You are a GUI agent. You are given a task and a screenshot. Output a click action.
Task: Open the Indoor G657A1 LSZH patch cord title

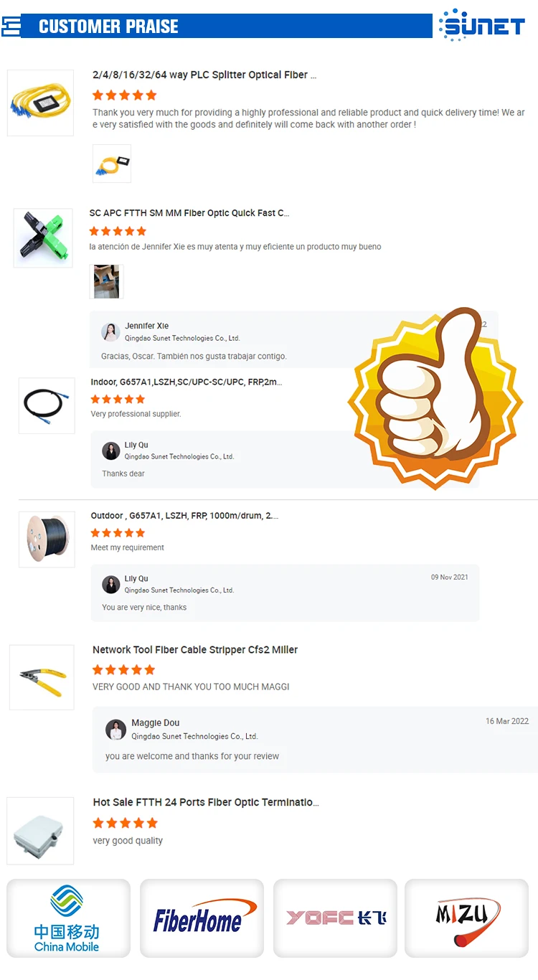(187, 382)
